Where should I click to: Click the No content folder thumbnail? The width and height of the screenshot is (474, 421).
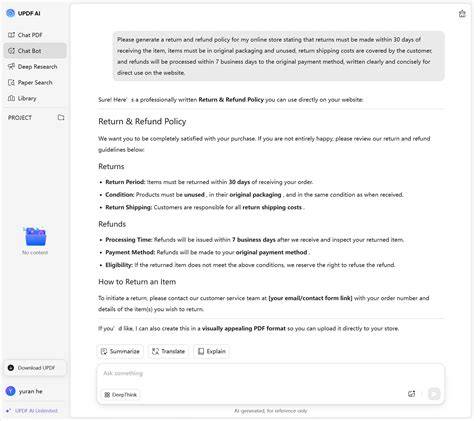coord(35,237)
